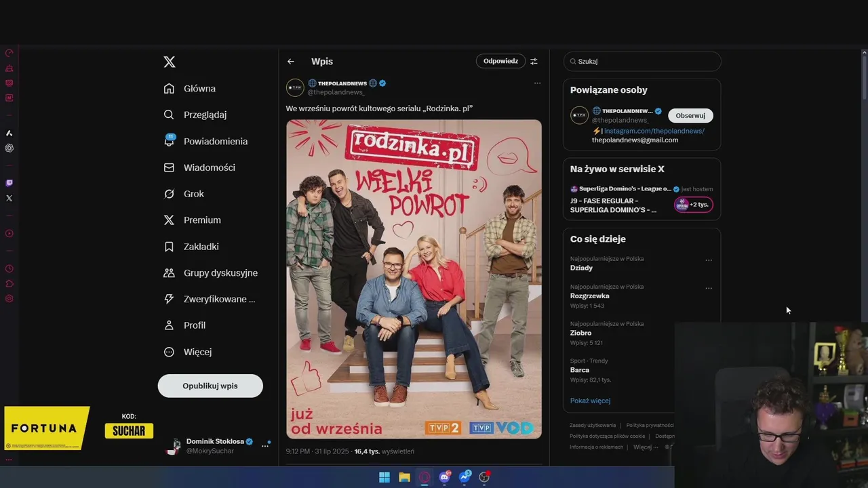868x488 pixels.
Task: Open Informacja o reklamach footer link
Action: (x=597, y=447)
